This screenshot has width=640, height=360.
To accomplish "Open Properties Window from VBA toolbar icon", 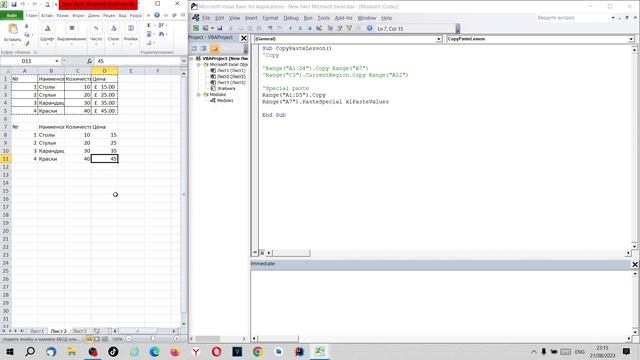I will [340, 28].
